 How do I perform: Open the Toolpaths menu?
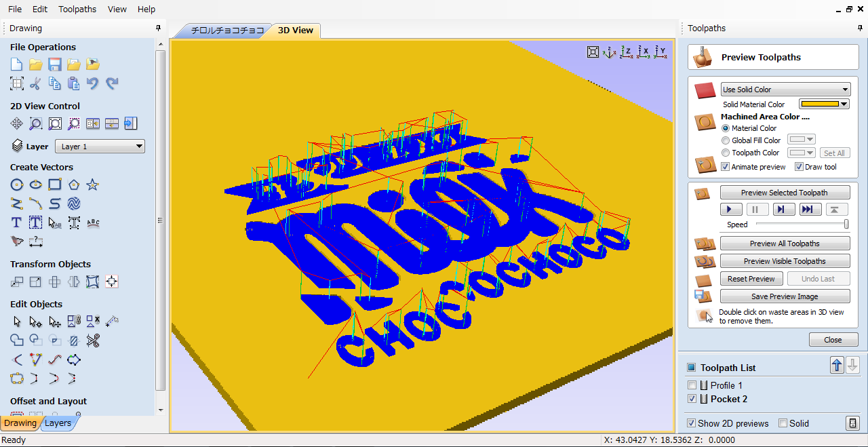pyautogui.click(x=77, y=9)
